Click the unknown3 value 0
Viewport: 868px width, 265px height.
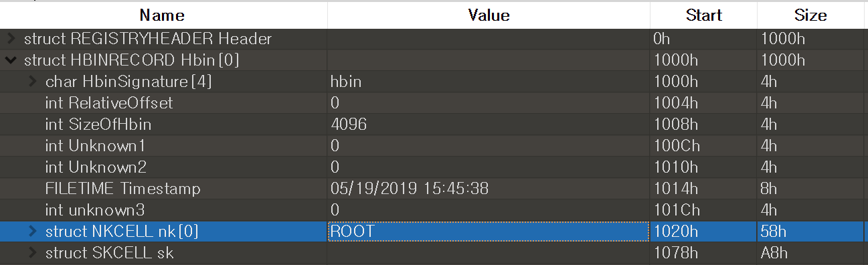click(x=335, y=210)
